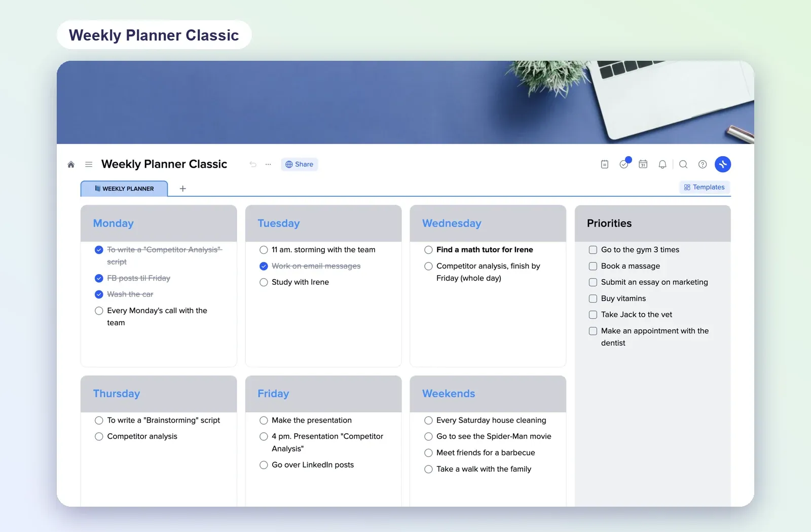
Task: Open the calendar icon
Action: click(x=643, y=164)
